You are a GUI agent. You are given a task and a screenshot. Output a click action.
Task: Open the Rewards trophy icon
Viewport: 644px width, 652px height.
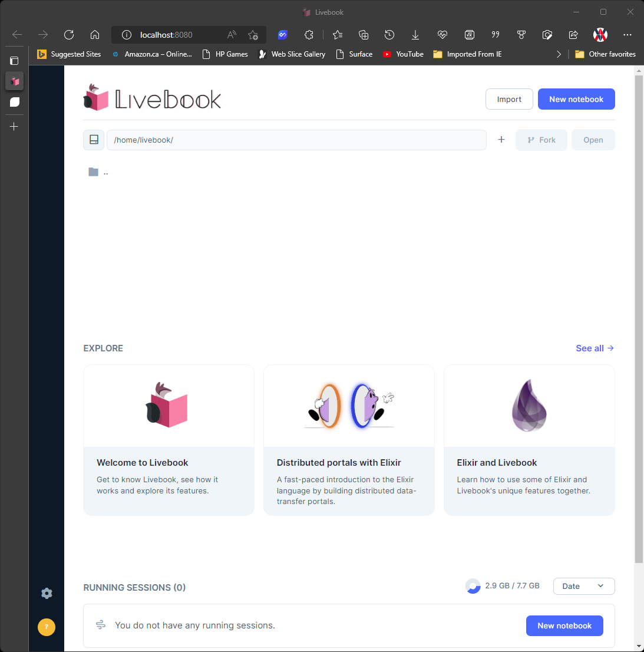pos(521,35)
